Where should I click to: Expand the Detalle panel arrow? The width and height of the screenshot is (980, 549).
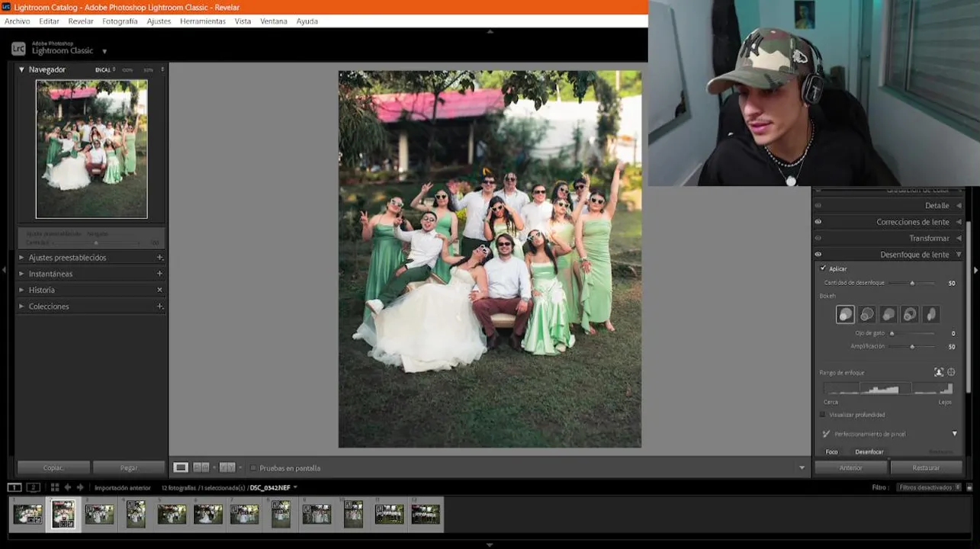959,206
